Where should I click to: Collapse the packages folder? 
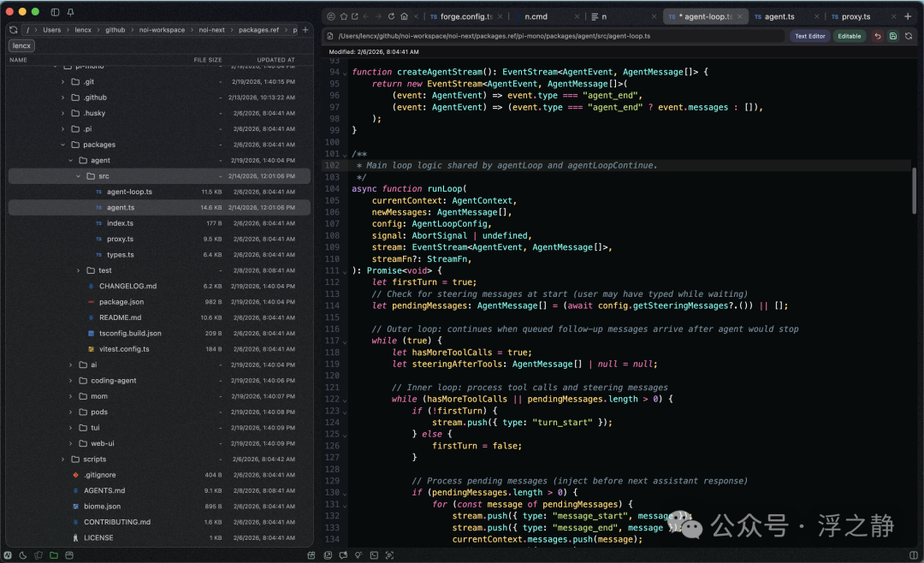[x=63, y=145]
